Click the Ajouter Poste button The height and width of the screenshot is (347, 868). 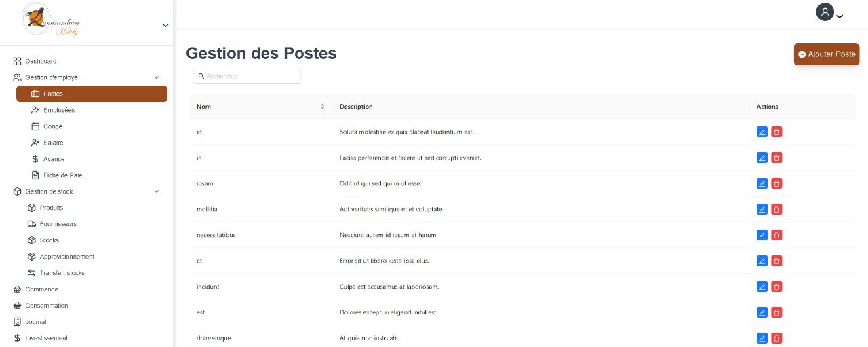pyautogui.click(x=827, y=54)
